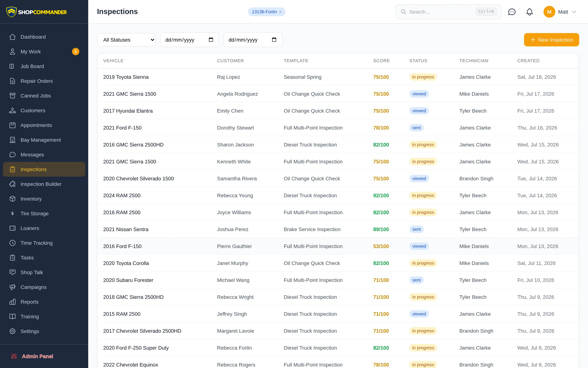Open the Admin Panel link
This screenshot has height=368, width=588.
pyautogui.click(x=37, y=356)
